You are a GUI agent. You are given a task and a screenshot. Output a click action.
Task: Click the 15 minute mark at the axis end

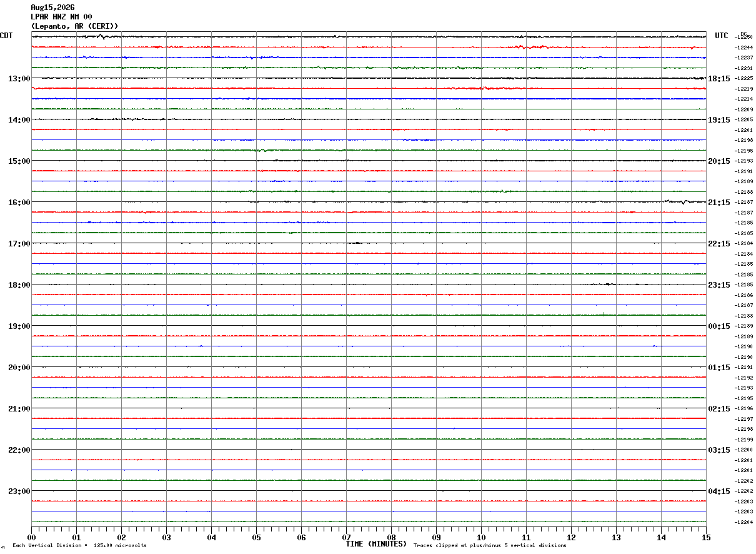point(706,537)
